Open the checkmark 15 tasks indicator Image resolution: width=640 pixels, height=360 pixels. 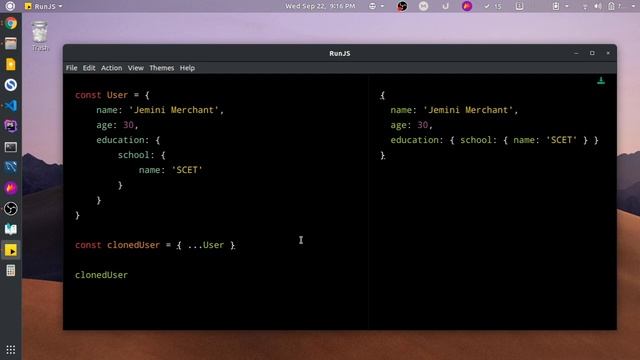tap(493, 6)
